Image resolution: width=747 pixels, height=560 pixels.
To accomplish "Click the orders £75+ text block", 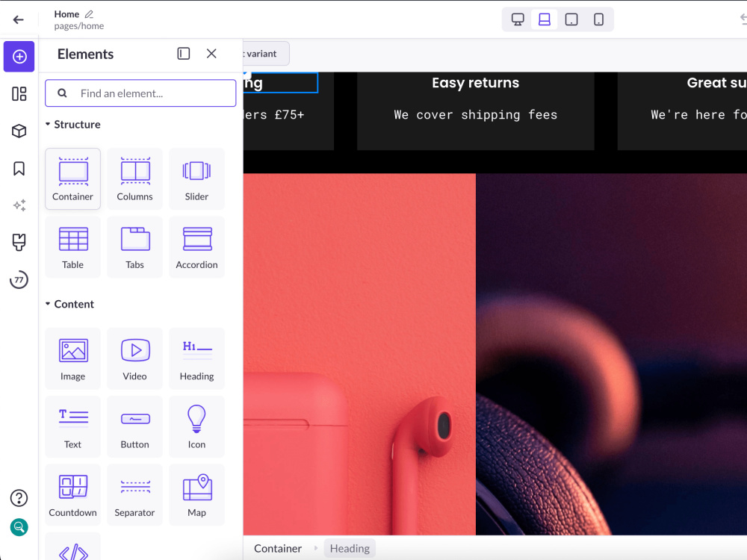I will pos(273,115).
